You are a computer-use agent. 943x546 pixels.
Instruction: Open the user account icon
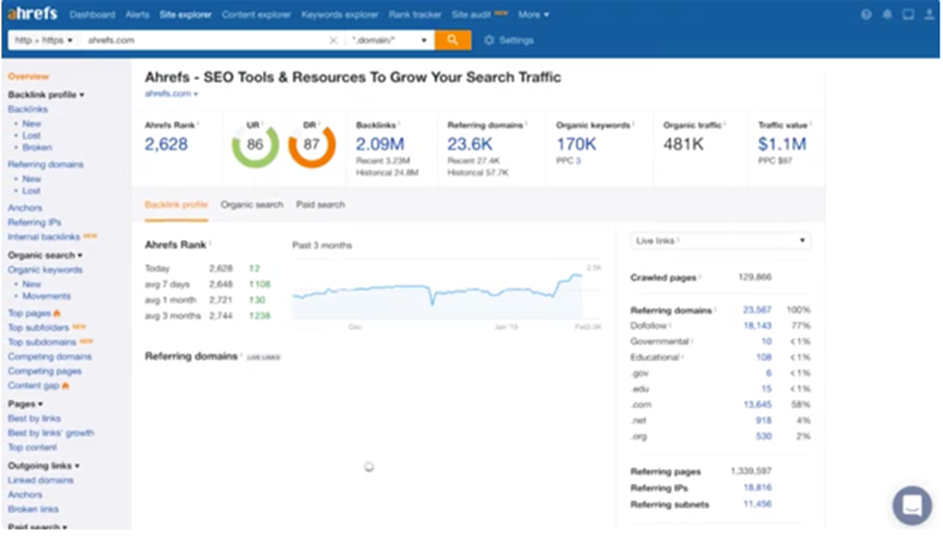tap(929, 14)
